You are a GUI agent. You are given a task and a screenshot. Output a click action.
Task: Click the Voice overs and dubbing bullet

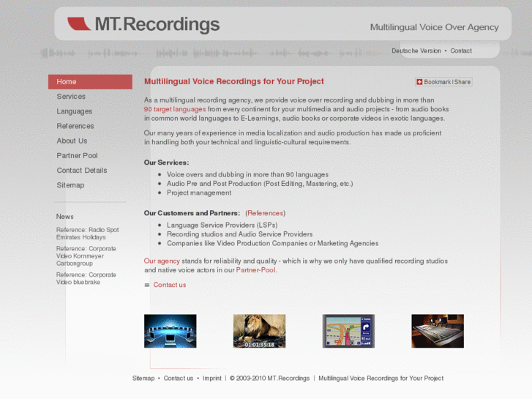[x=247, y=174]
